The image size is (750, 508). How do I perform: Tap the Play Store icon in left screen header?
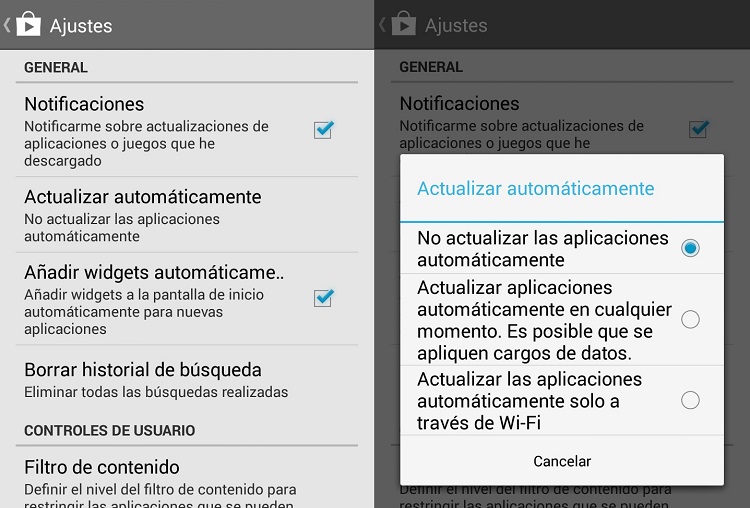coord(28,24)
